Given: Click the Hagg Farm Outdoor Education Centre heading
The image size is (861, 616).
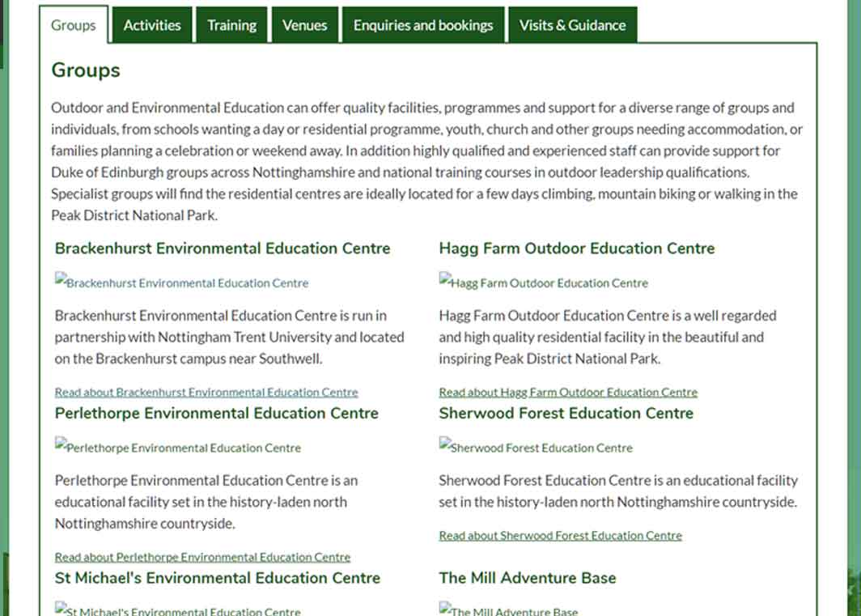Looking at the screenshot, I should pyautogui.click(x=577, y=249).
